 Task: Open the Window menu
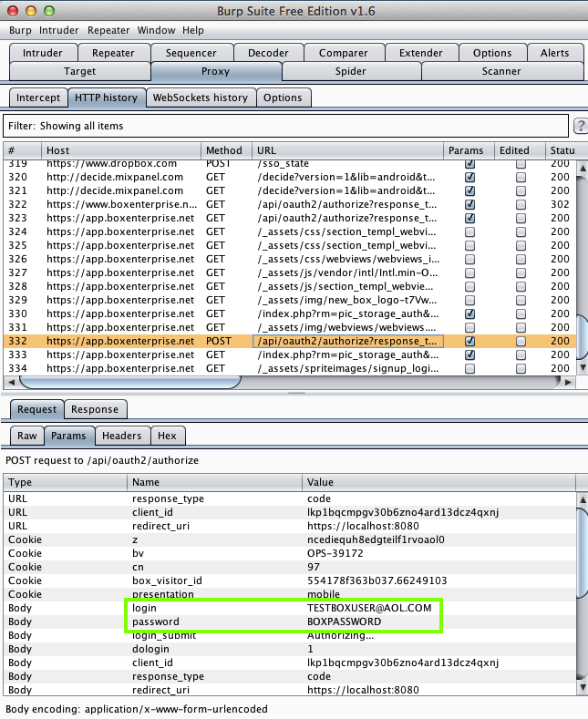[157, 30]
